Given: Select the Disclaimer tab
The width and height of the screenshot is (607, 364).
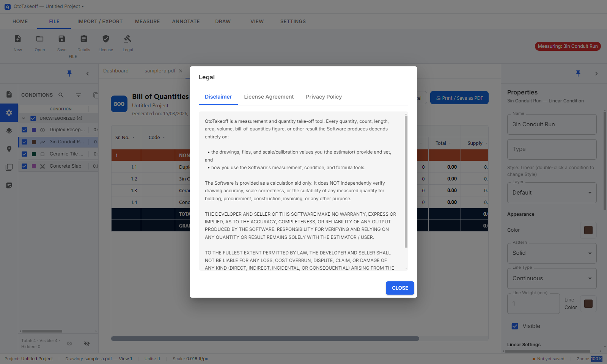Looking at the screenshot, I should (x=219, y=97).
